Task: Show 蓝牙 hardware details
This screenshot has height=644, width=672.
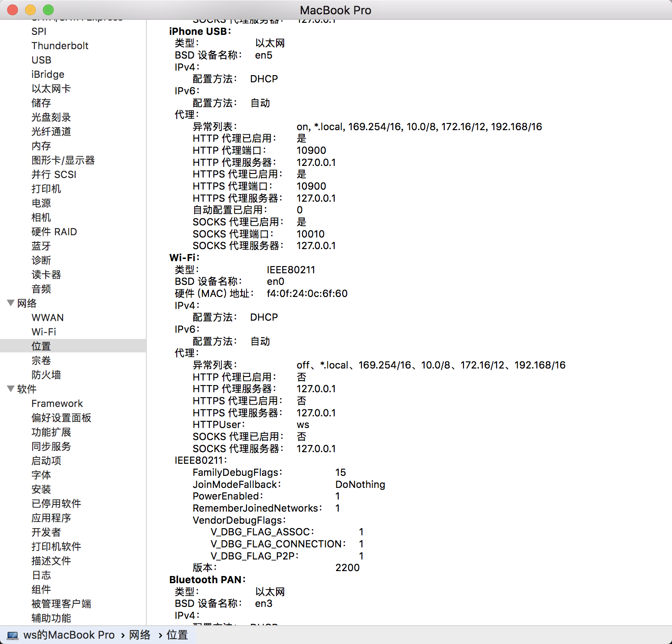Action: coord(41,246)
